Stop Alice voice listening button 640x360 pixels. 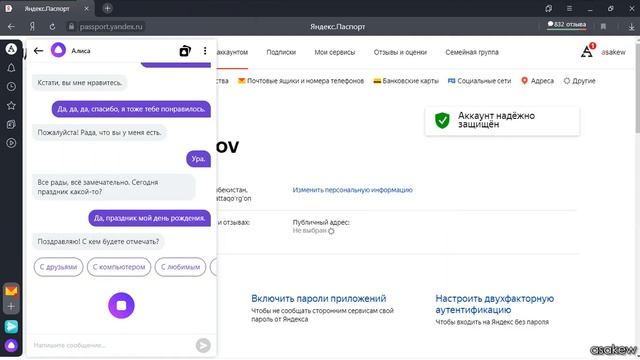pos(121,305)
